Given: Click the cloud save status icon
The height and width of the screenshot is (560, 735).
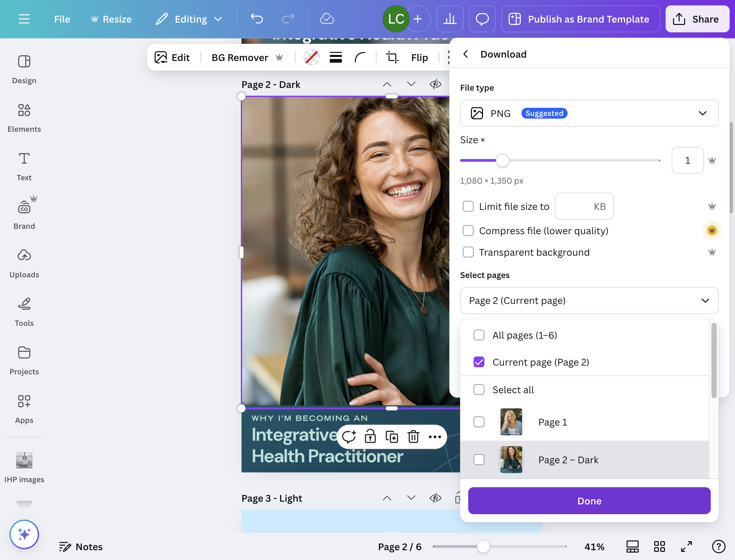Looking at the screenshot, I should [327, 19].
